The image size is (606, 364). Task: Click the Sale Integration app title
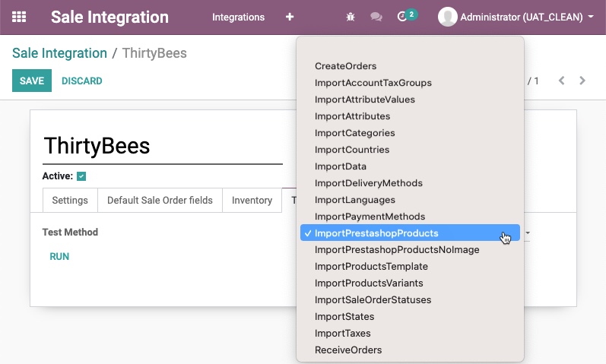(109, 17)
